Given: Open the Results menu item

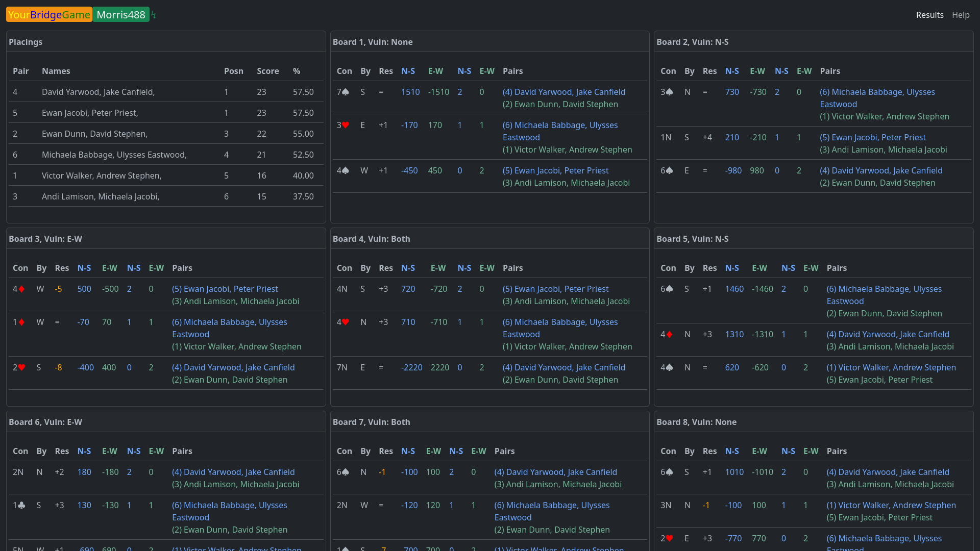Looking at the screenshot, I should click(x=929, y=15).
